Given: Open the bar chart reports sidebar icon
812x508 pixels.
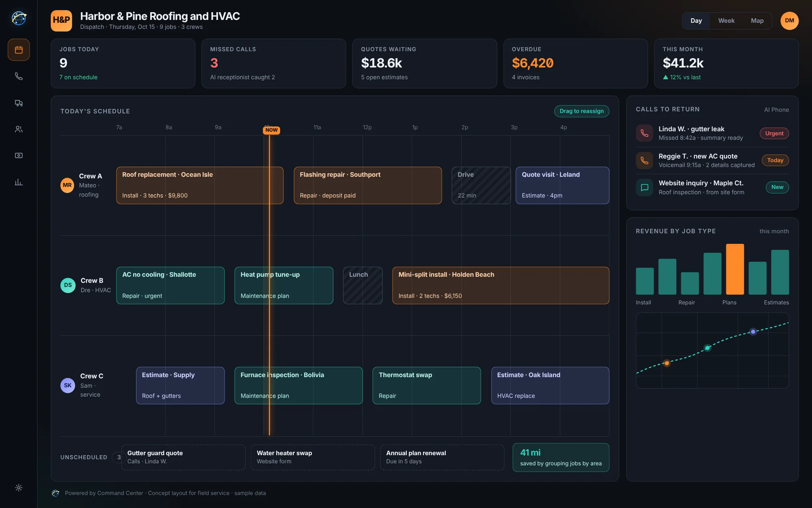Looking at the screenshot, I should click(19, 182).
